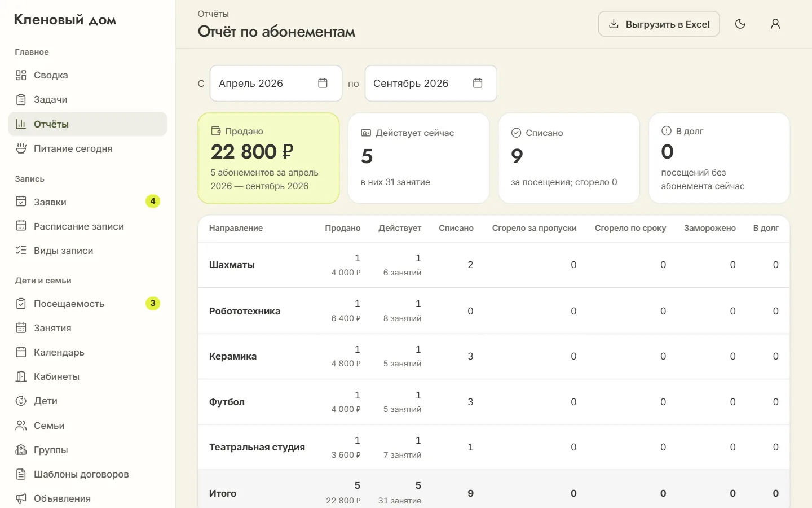This screenshot has height=508, width=812.
Task: Click the Виды записи list icon
Action: pos(21,250)
